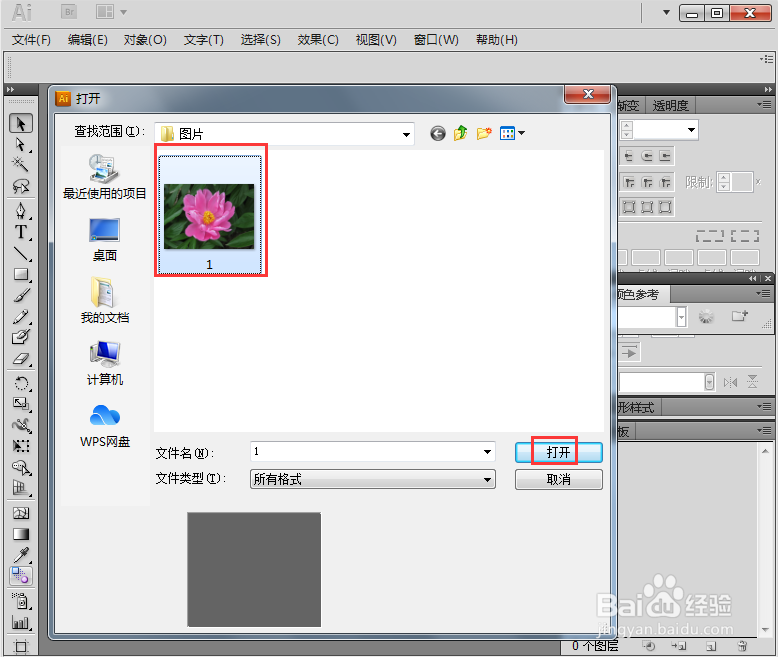Select the Scale tool
The height and width of the screenshot is (657, 778).
pos(21,404)
